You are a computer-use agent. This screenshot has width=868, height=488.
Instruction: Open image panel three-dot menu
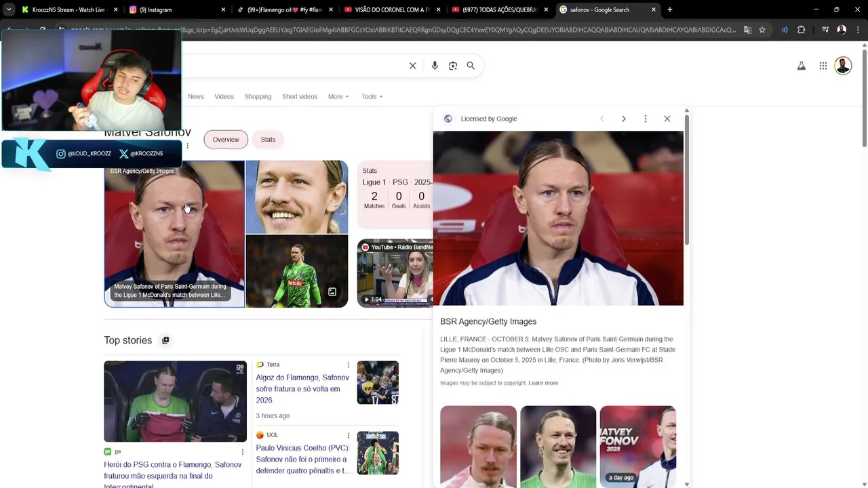click(x=646, y=119)
